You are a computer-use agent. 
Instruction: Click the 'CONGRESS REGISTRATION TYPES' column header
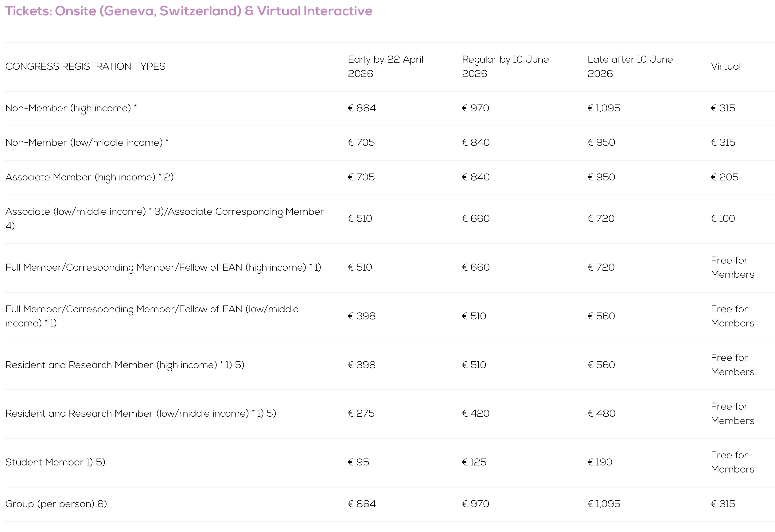[85, 66]
